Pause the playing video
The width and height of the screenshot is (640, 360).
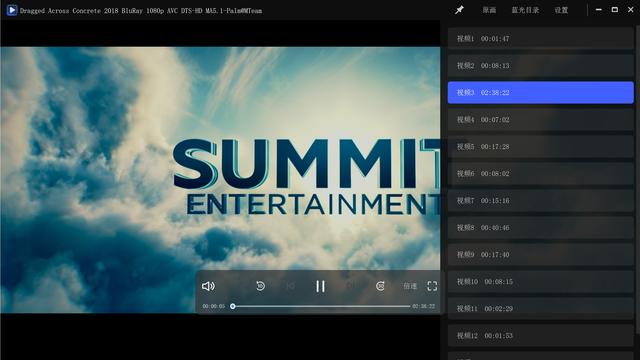[320, 286]
